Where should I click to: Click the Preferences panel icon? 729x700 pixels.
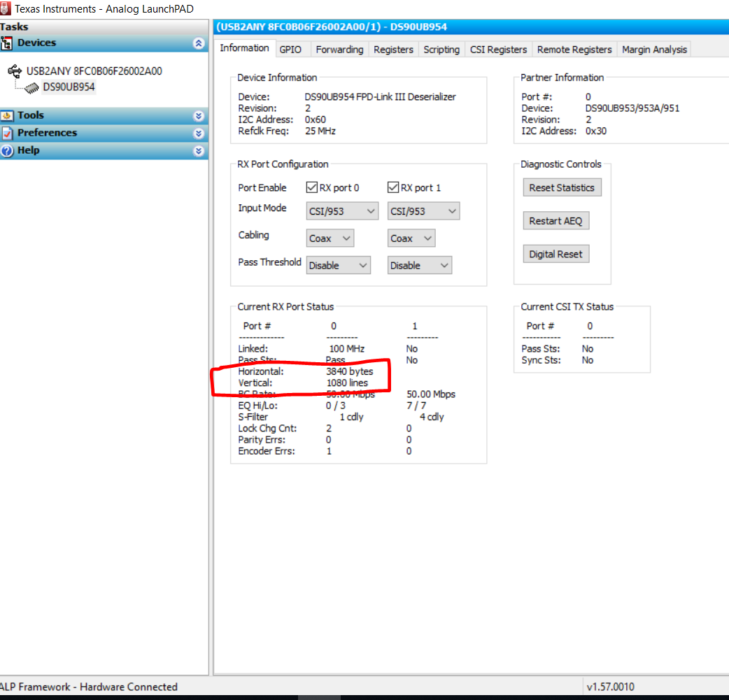click(7, 133)
